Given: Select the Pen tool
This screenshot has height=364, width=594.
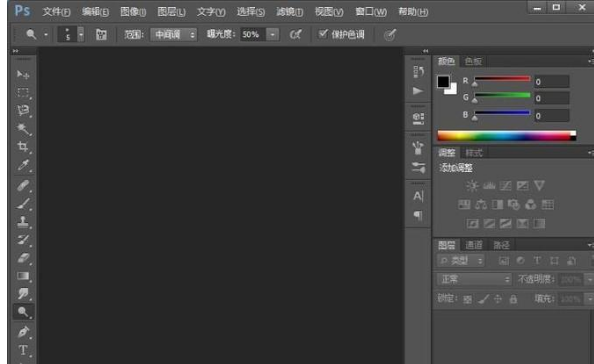Looking at the screenshot, I should point(23,332).
